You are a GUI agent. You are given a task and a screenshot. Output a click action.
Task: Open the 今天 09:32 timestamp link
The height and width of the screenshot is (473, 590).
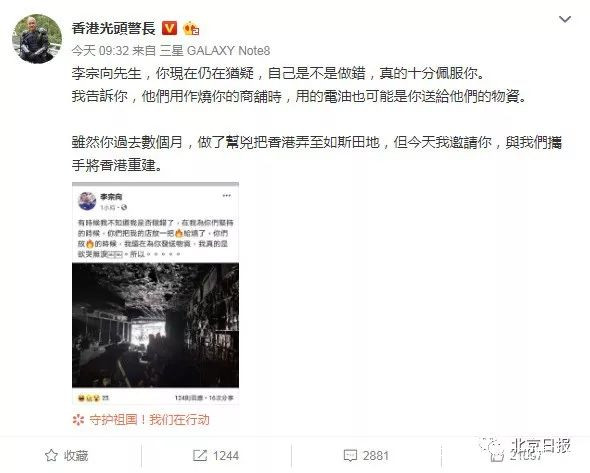[x=100, y=51]
